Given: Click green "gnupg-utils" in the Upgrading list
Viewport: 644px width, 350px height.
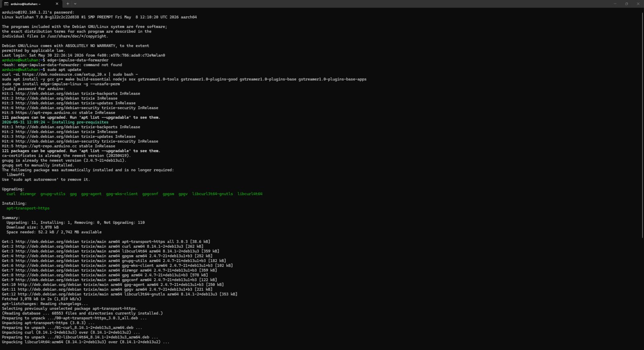Looking at the screenshot, I should 53,194.
